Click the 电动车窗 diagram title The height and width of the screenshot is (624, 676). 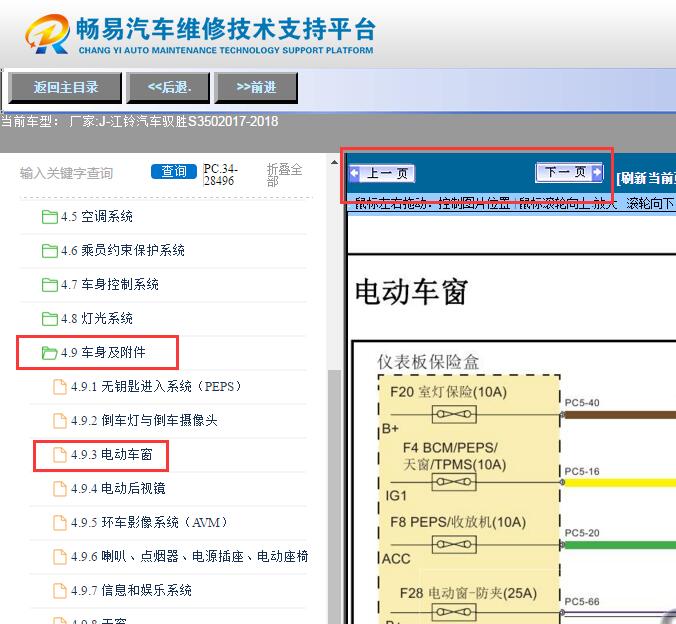[x=411, y=292]
